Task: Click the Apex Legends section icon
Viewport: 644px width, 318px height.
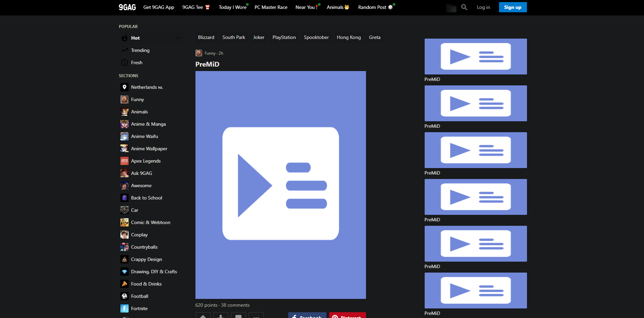Action: pyautogui.click(x=125, y=161)
